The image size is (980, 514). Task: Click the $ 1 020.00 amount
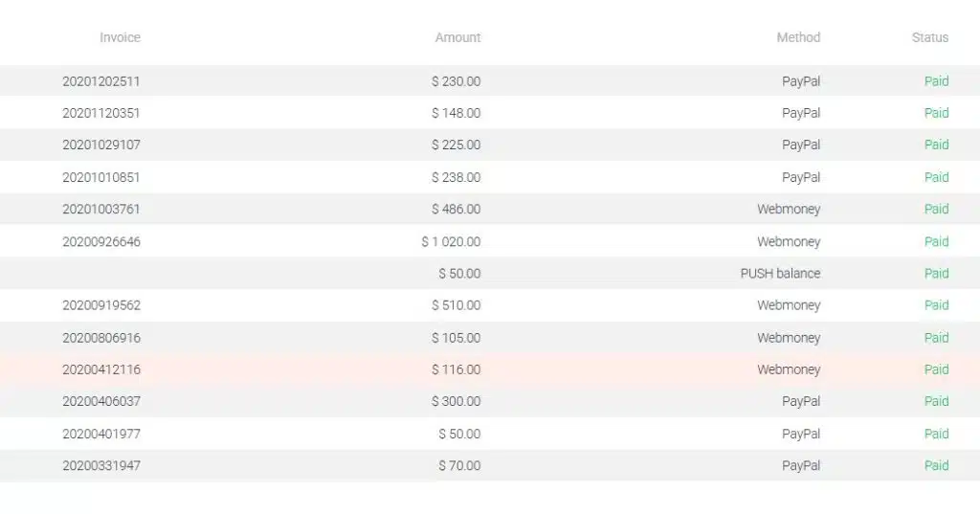[x=451, y=241]
